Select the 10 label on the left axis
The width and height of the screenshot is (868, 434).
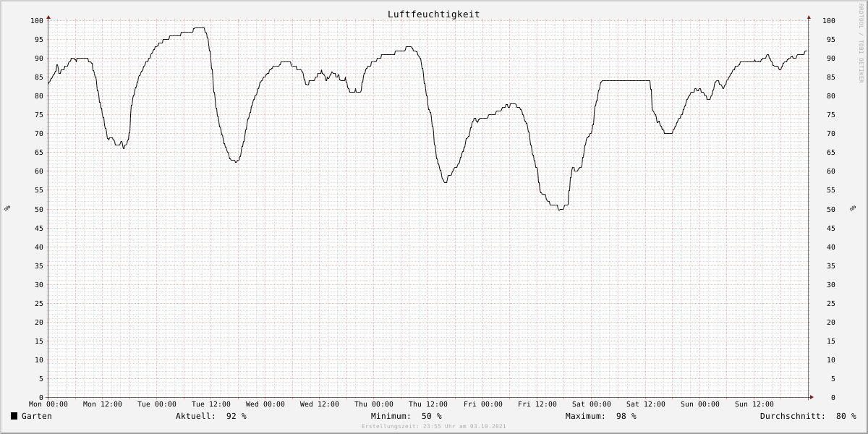[39, 359]
